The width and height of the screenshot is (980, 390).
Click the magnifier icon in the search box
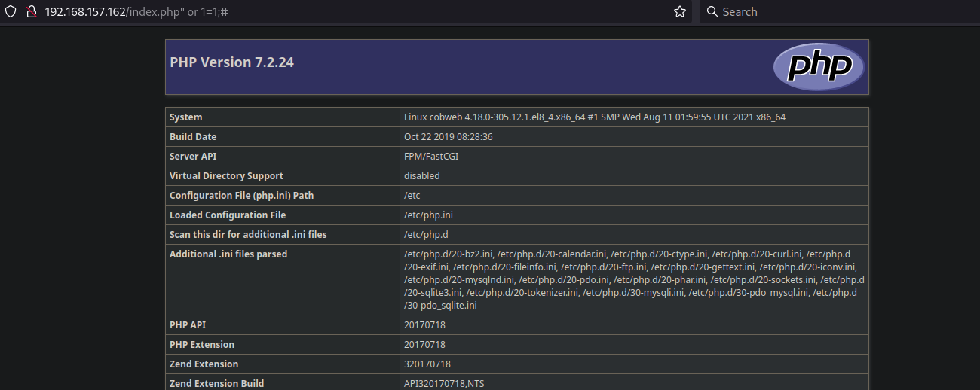(712, 12)
